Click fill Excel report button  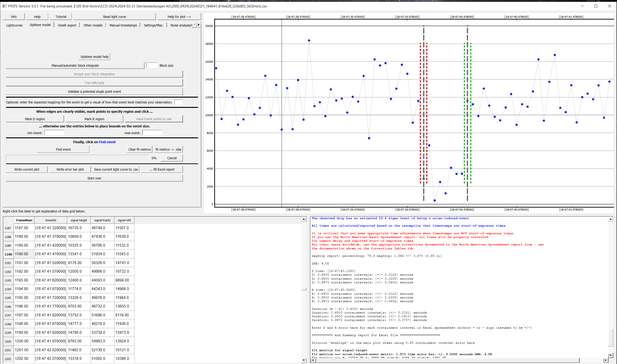162,169
